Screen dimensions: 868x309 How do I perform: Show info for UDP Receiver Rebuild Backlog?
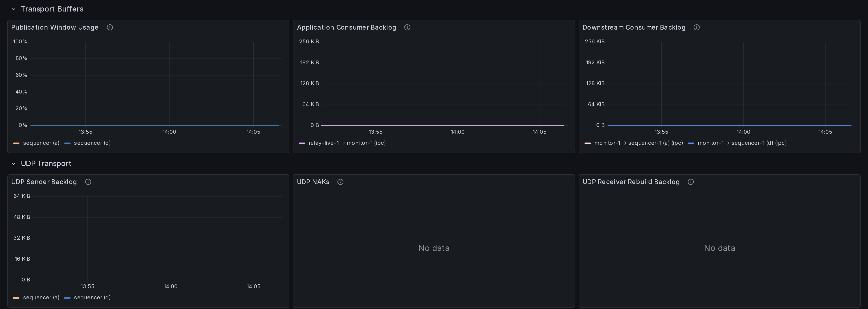tap(691, 182)
